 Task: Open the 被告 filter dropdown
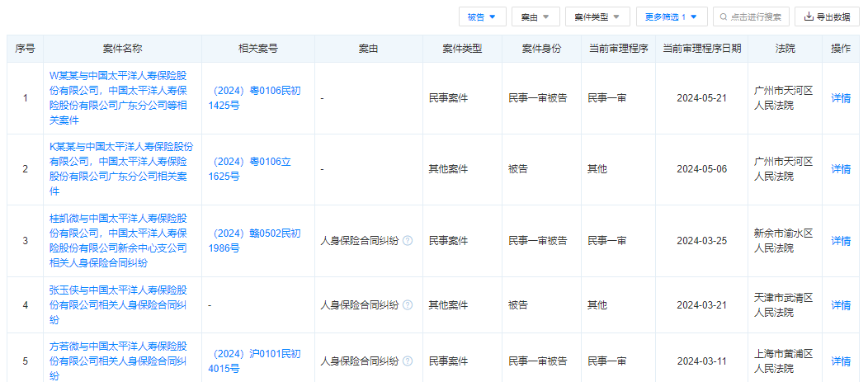click(482, 17)
